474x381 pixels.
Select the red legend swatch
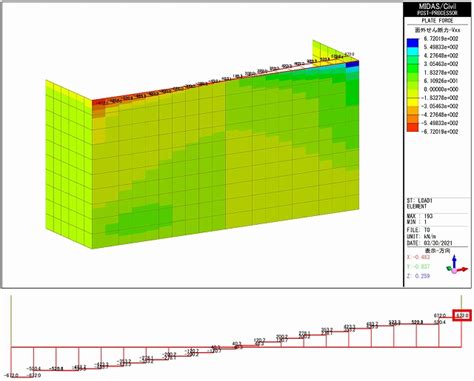[413, 127]
